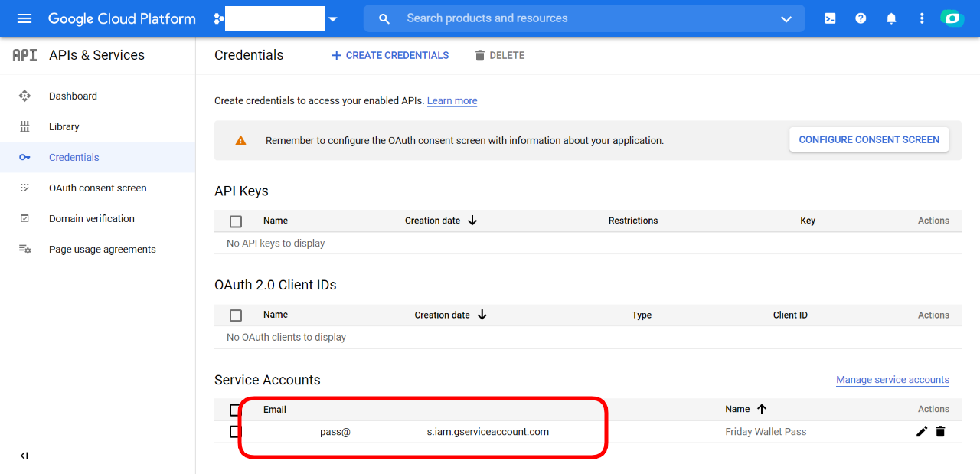Click the 'No OAuth clients to display' text
This screenshot has width=980, height=474.
click(286, 338)
